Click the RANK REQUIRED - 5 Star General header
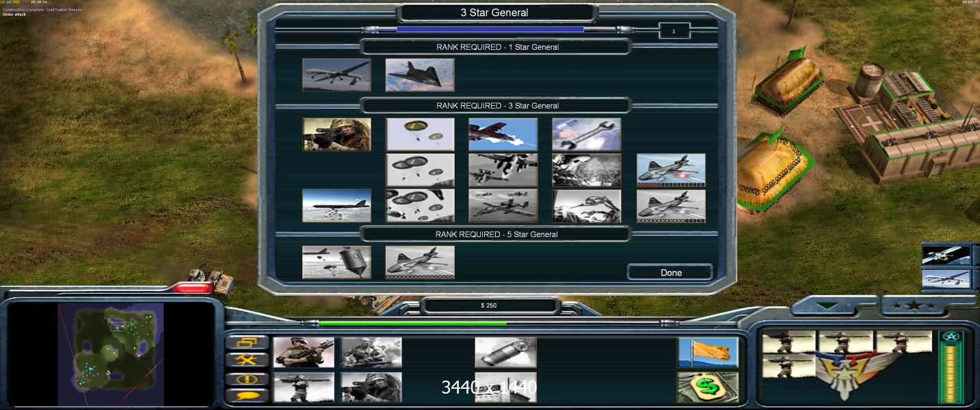 point(497,234)
